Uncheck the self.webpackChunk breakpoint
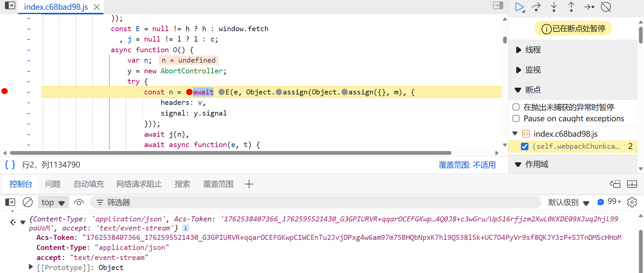 point(525,146)
